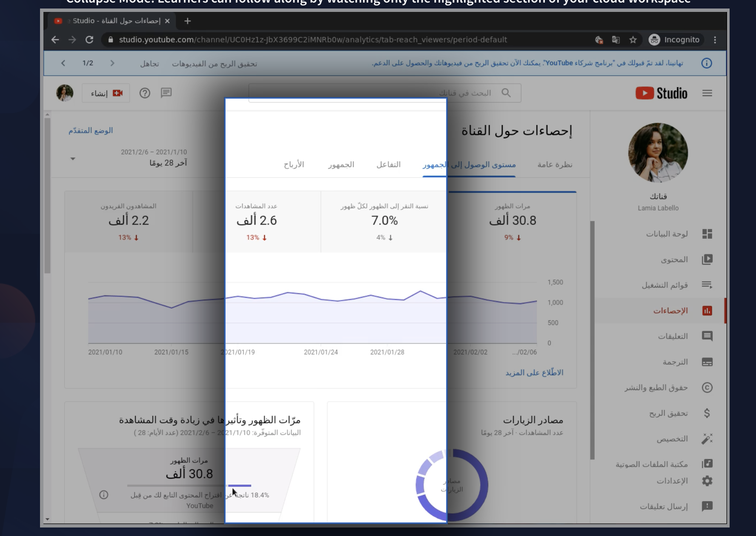Click the page title إحصاءات حول القناة
Screen dimensions: 756x536
[x=517, y=131]
